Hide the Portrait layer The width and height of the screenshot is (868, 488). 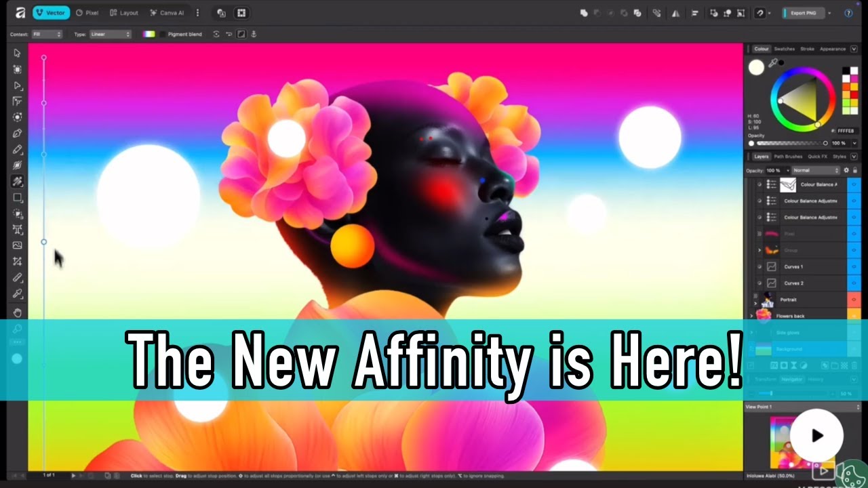point(854,300)
